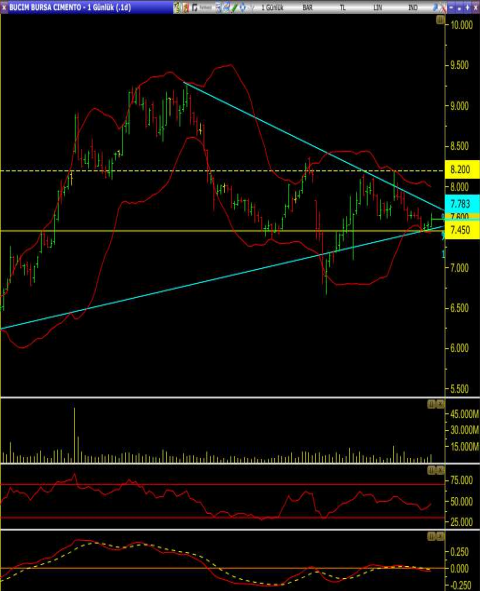
Task: Click the 5.500 price axis value
Action: (x=459, y=389)
